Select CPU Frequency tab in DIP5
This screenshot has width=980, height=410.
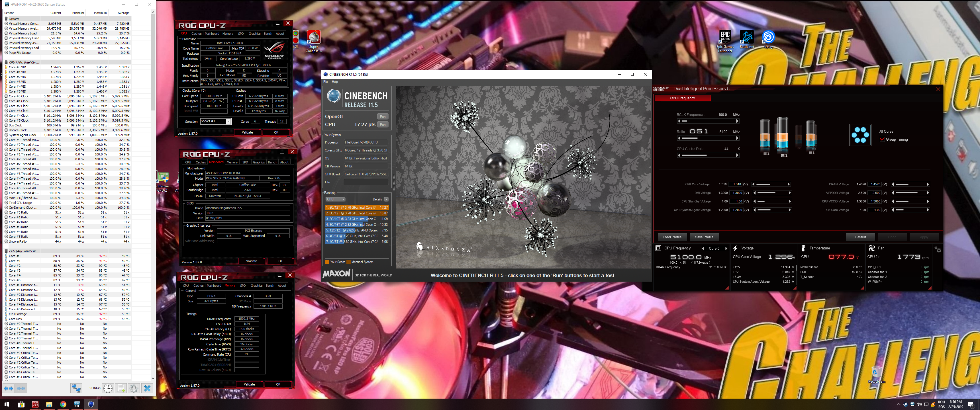click(x=682, y=98)
